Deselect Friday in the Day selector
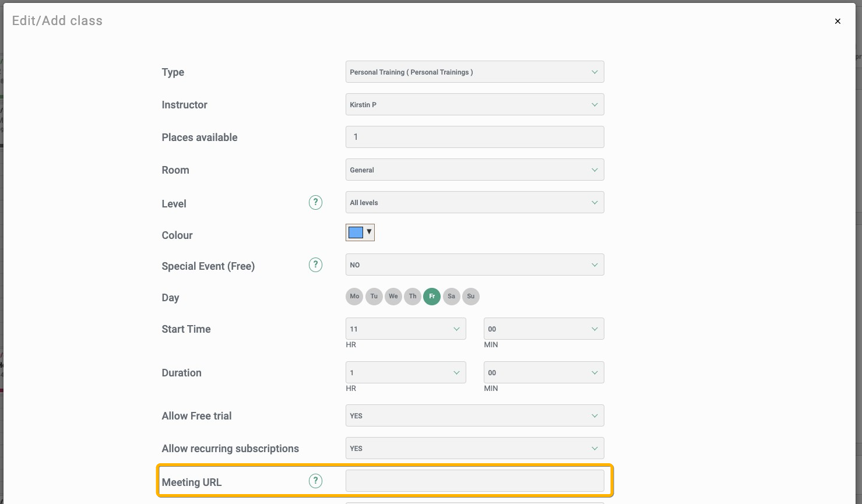This screenshot has width=862, height=504. point(432,297)
